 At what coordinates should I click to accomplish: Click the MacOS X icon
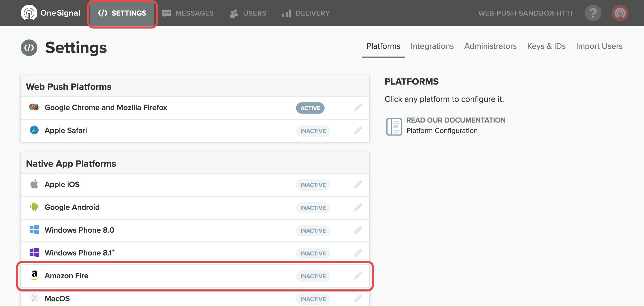click(34, 298)
